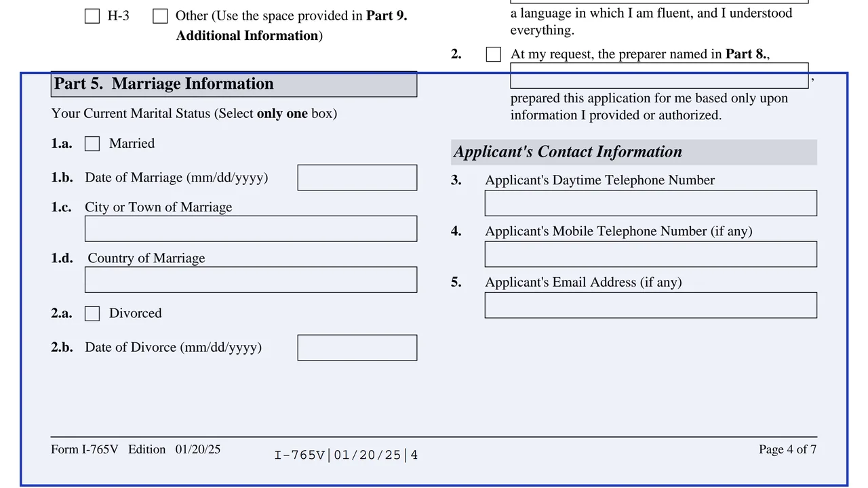
Task: Click the Mobile Telephone Number field
Action: [x=651, y=254]
